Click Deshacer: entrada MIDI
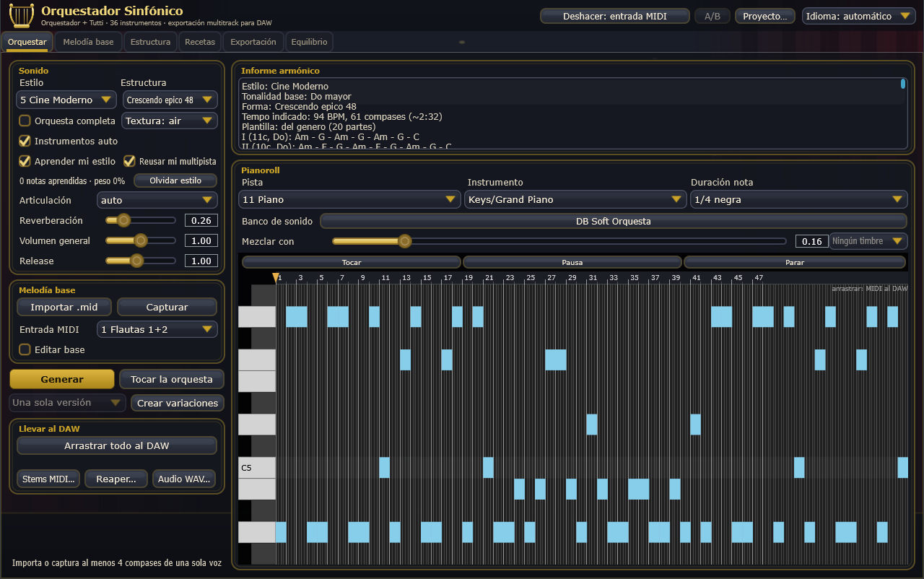Viewport: 924px width, 579px height. pos(615,16)
